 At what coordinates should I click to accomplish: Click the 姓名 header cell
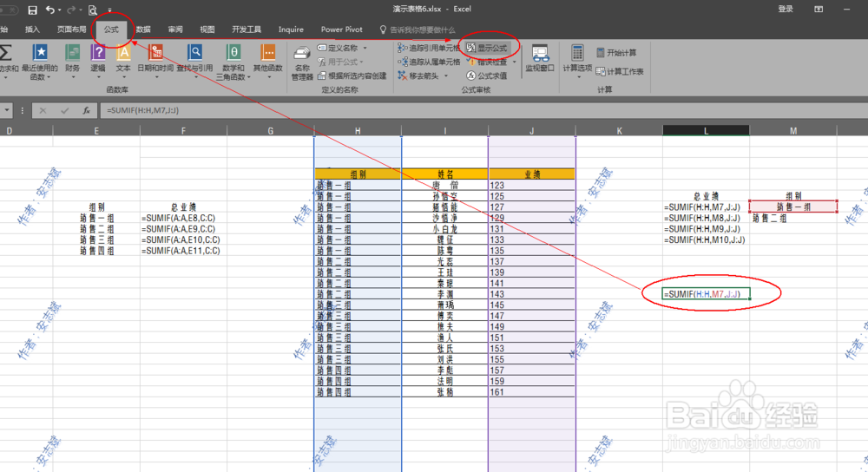pyautogui.click(x=444, y=174)
